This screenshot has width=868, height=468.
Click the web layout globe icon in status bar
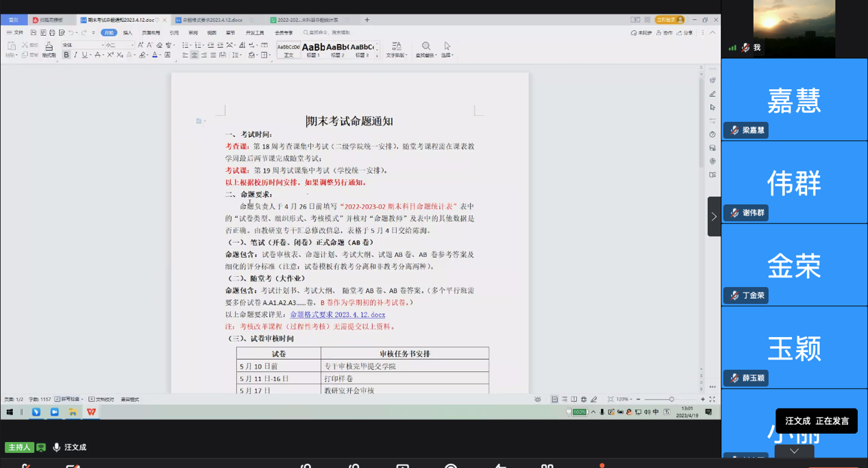584,399
